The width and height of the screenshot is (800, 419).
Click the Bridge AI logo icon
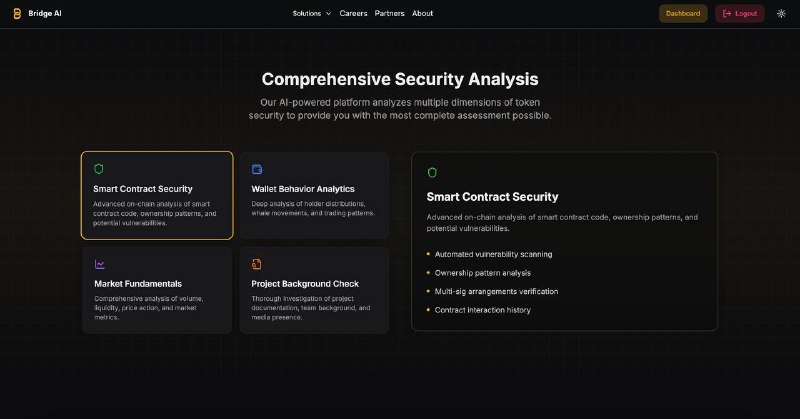(17, 14)
